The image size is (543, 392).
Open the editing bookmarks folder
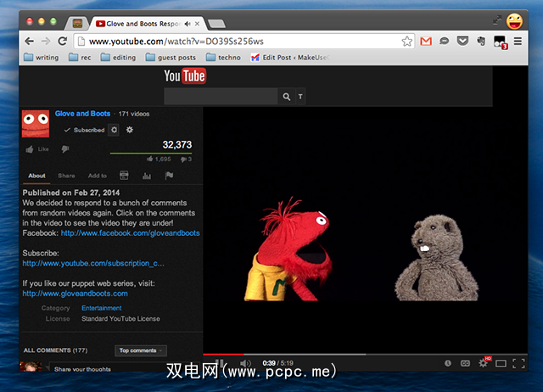point(118,57)
